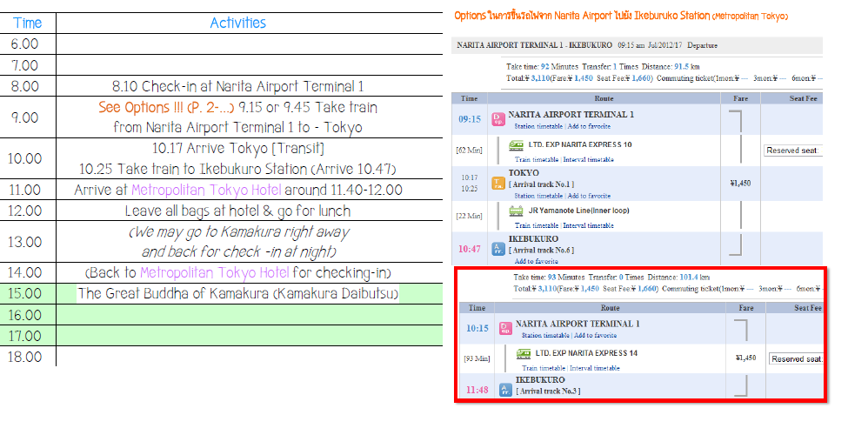This screenshot has height=435, width=868.
Task: Click the orange Transfer icon beside TOKYO
Action: point(498,184)
